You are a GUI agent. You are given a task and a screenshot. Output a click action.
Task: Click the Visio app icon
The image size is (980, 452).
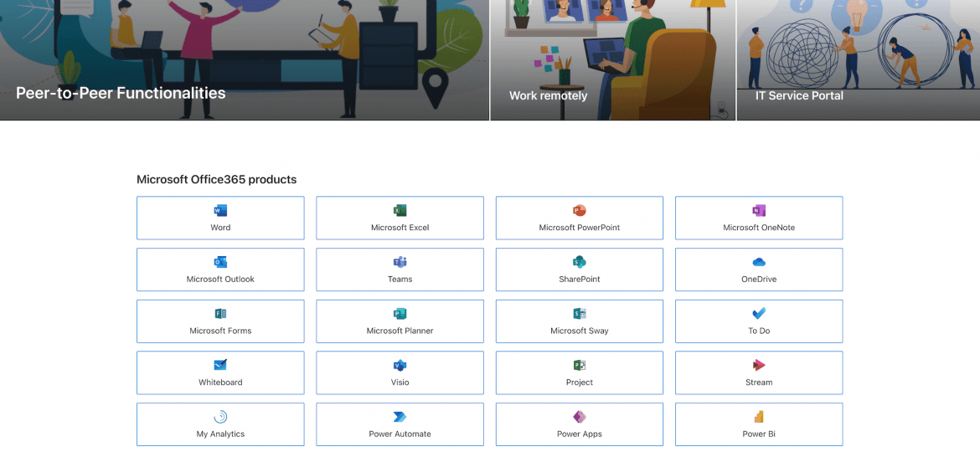pyautogui.click(x=400, y=365)
